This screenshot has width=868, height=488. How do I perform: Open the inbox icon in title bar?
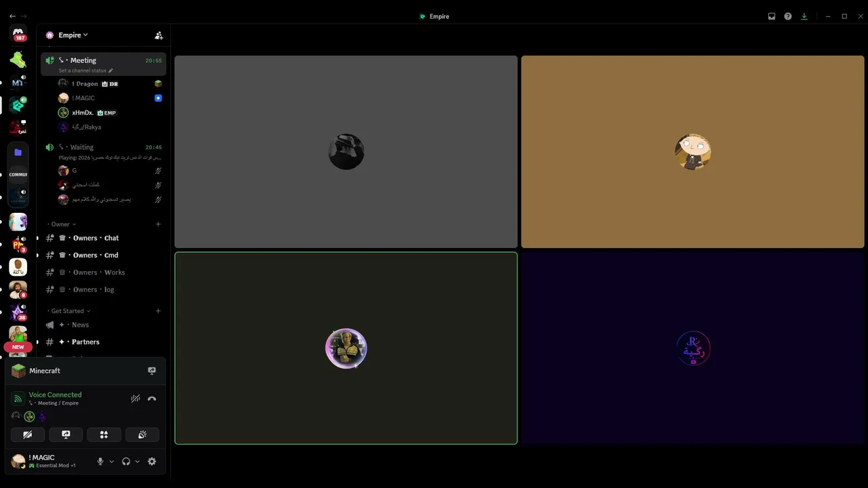pyautogui.click(x=772, y=16)
